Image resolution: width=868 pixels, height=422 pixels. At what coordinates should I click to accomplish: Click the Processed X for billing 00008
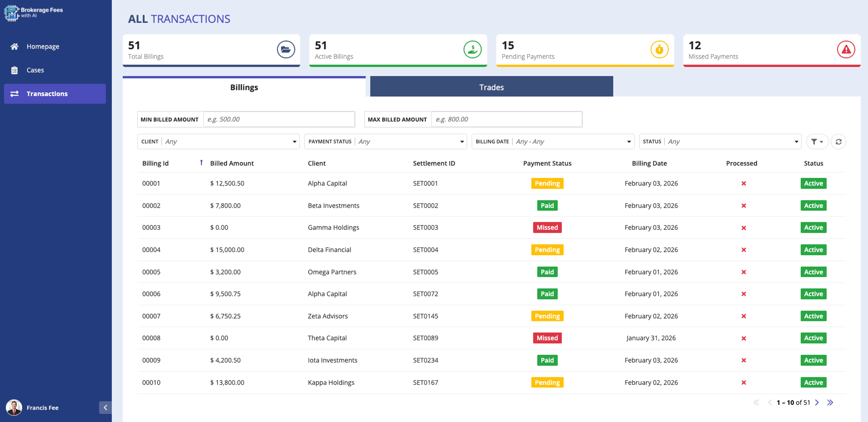[744, 338]
